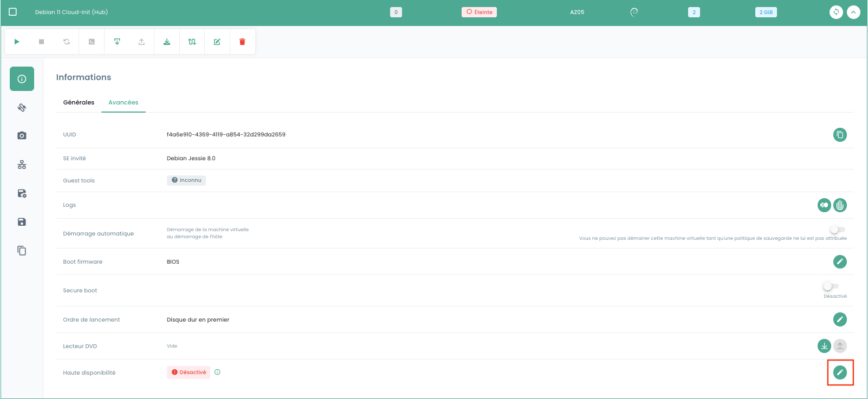This screenshot has width=868, height=399.
Task: Enable the Secure boot toggle
Action: 830,286
